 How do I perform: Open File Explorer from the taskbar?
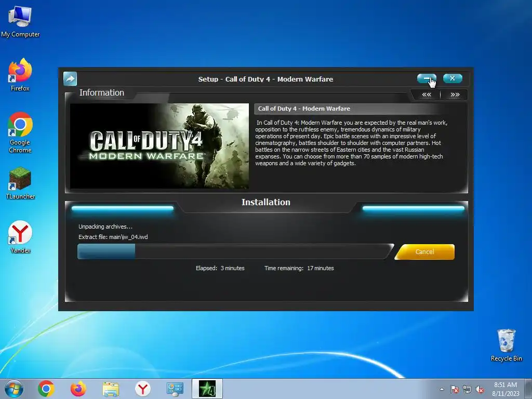click(x=111, y=389)
